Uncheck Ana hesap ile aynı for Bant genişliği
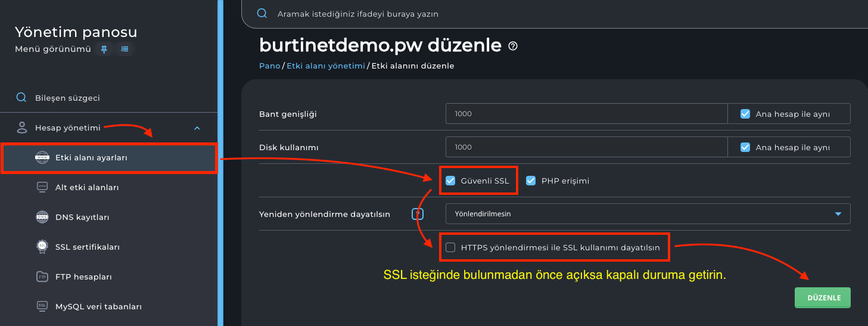Viewport: 868px width, 326px height. 745,114
